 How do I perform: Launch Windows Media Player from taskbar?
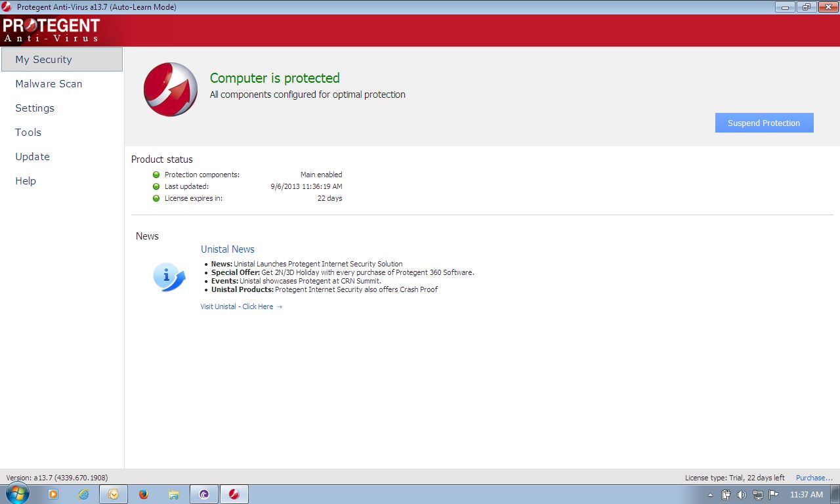tap(53, 494)
